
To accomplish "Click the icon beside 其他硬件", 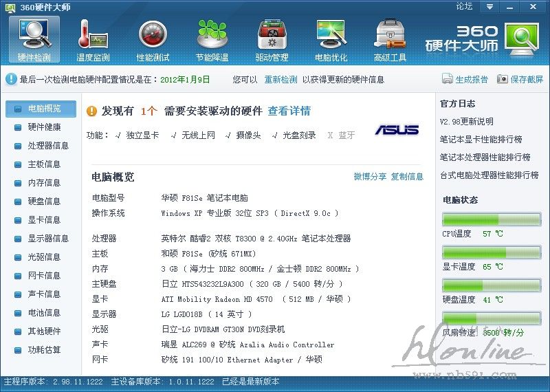I will coord(18,332).
